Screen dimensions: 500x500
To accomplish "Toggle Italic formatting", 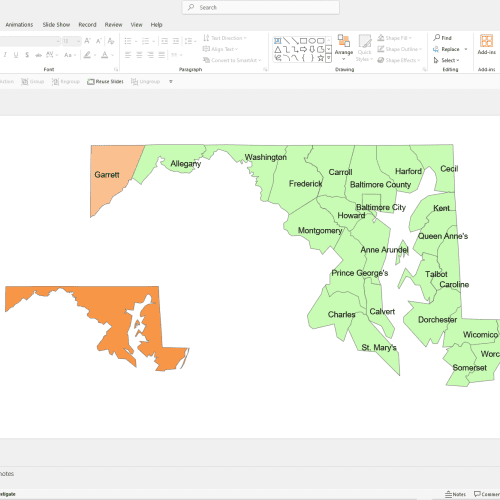I will pyautogui.click(x=5, y=55).
